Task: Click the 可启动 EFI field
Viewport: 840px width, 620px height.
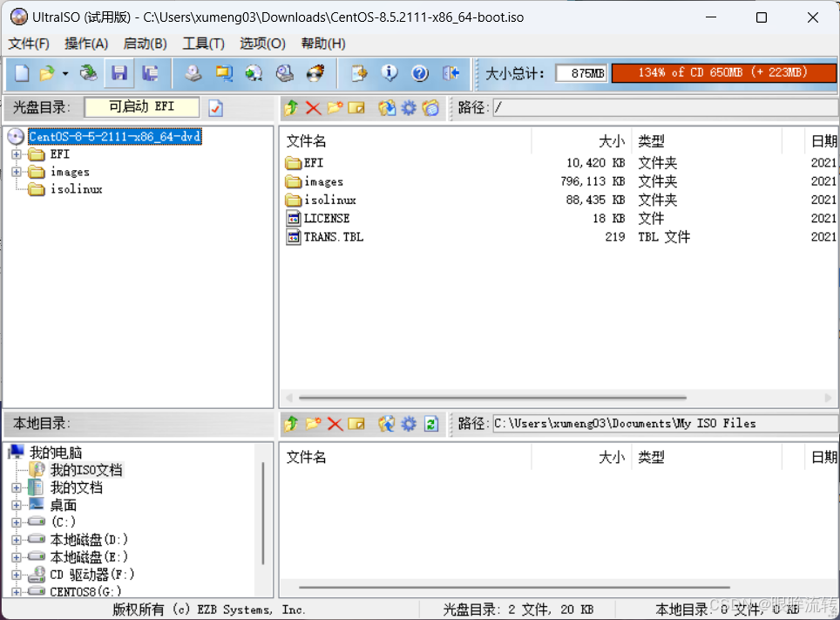Action: [142, 106]
